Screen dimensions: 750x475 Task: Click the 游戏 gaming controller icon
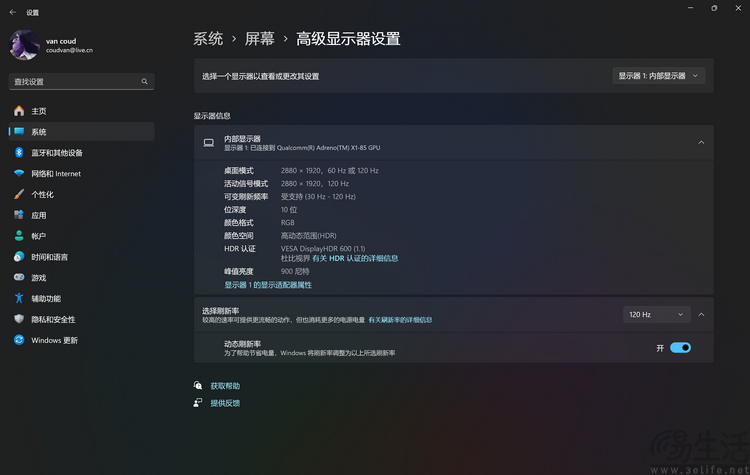(18, 278)
